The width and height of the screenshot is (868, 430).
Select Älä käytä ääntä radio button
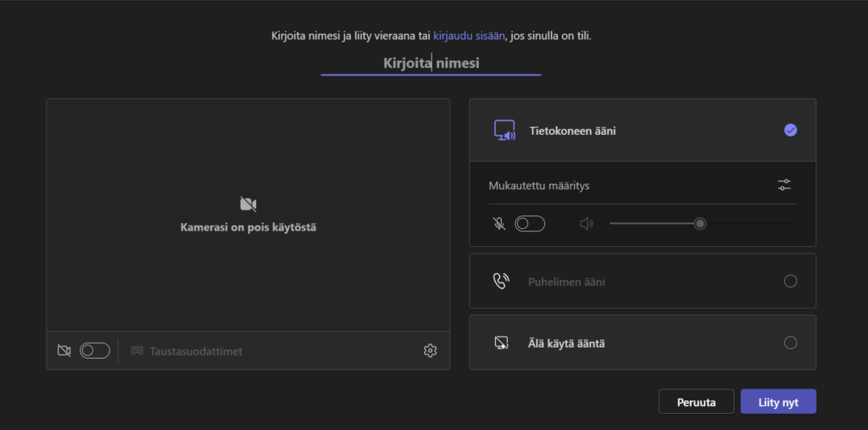791,343
